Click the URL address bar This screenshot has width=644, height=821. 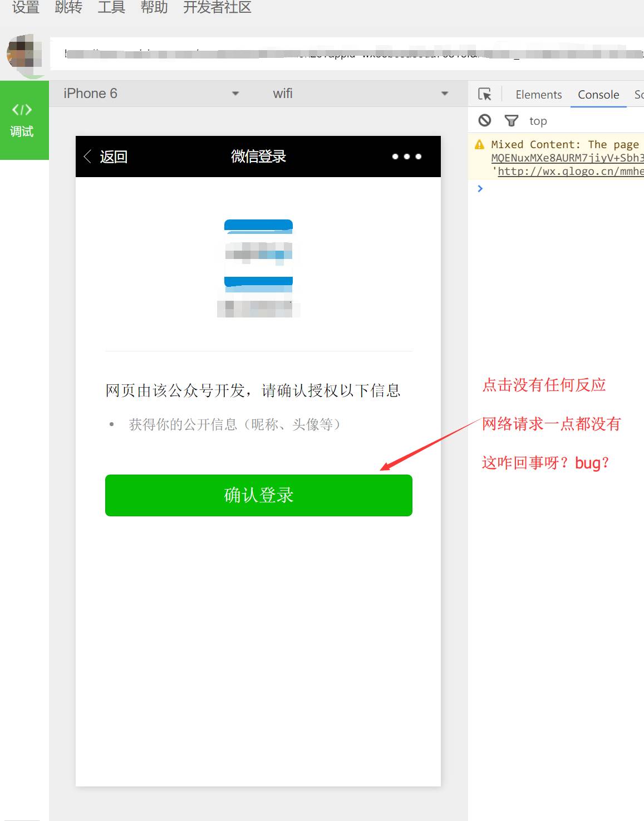(347, 54)
